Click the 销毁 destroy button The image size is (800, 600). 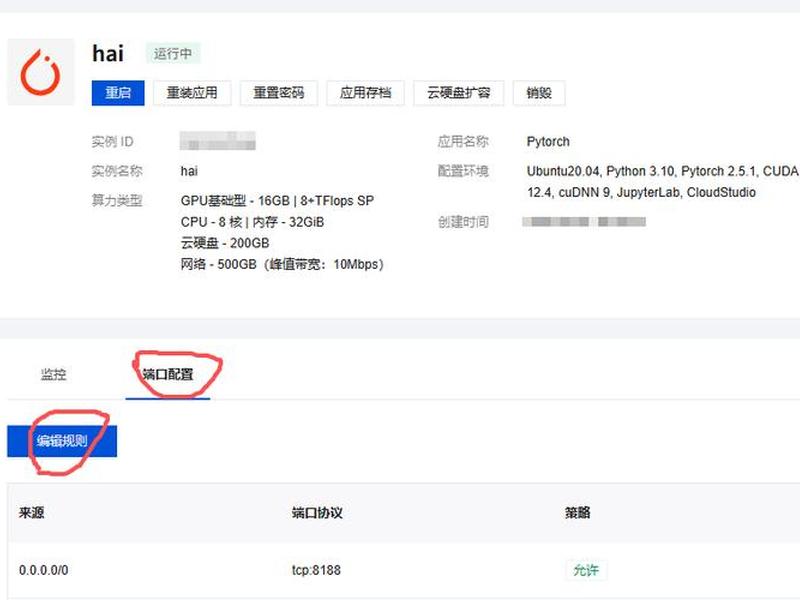coord(539,93)
